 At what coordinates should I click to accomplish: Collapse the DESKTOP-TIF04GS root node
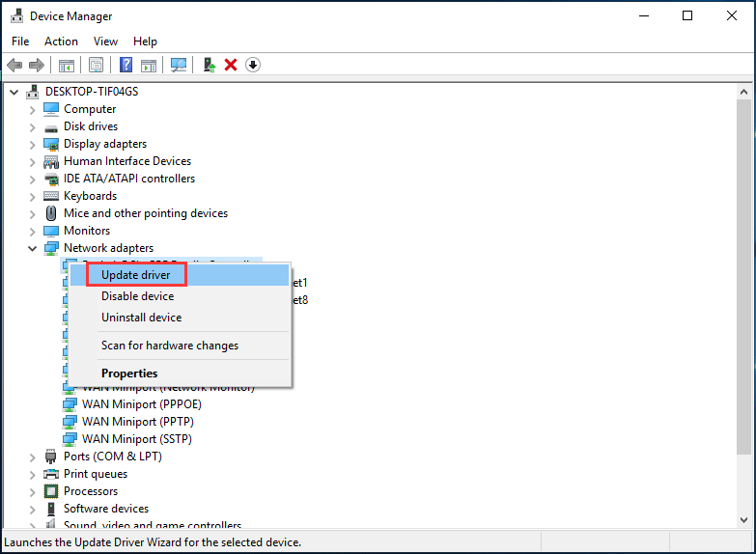[x=14, y=92]
